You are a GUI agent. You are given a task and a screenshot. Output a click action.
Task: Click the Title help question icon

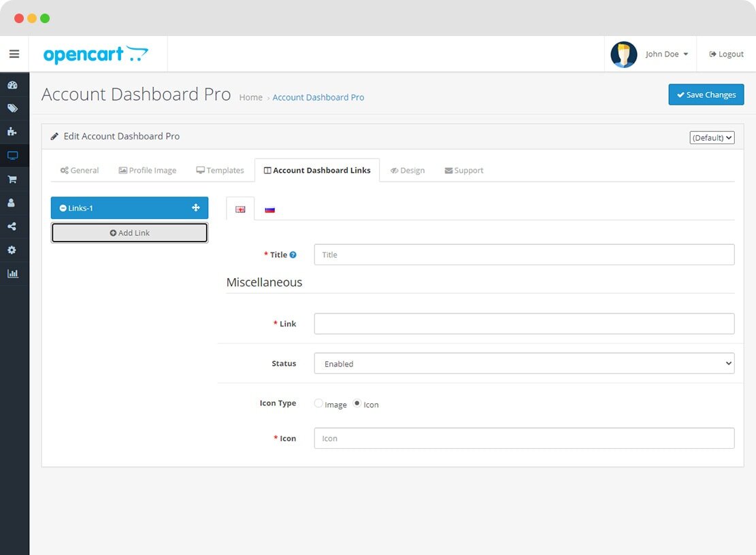click(x=293, y=255)
